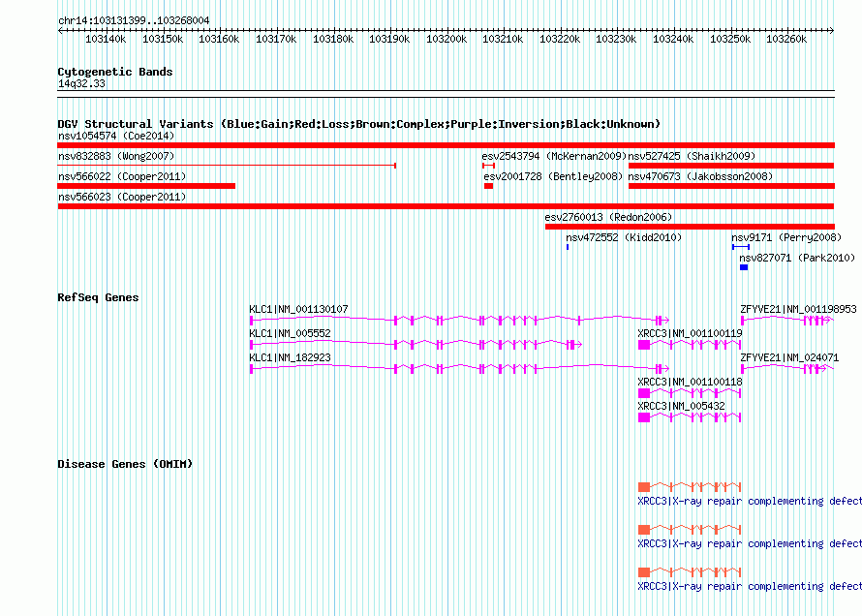Open the XRCC3|NM_005432 transcript label
This screenshot has width=862, height=616.
pyautogui.click(x=681, y=406)
